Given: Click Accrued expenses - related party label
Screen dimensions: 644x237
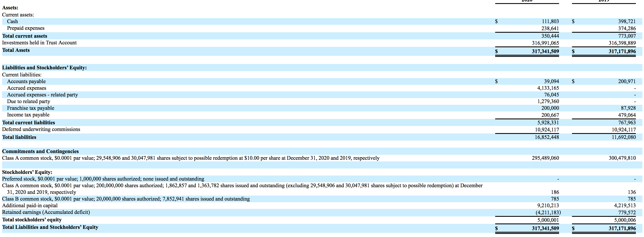Looking at the screenshot, I should pyautogui.click(x=42, y=95).
